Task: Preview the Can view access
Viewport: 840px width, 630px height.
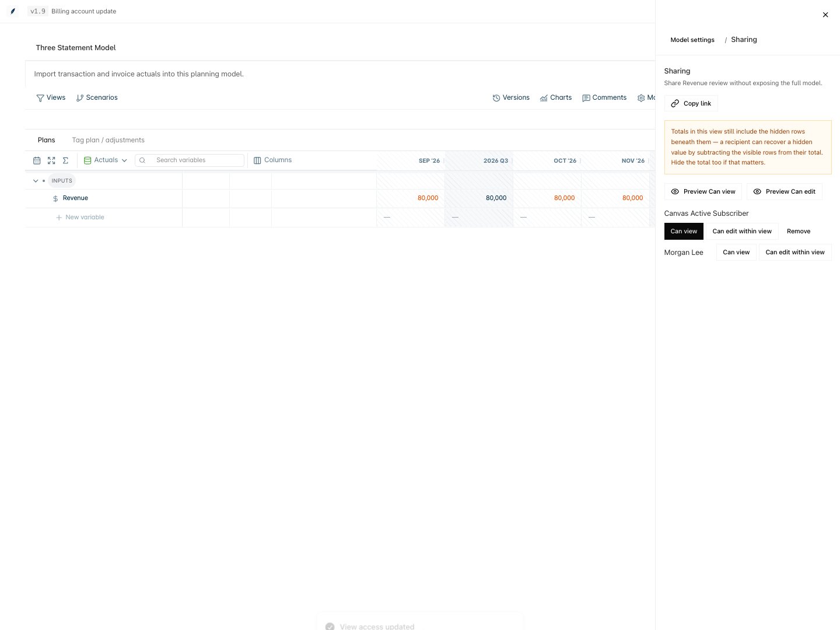Action: 703,191
